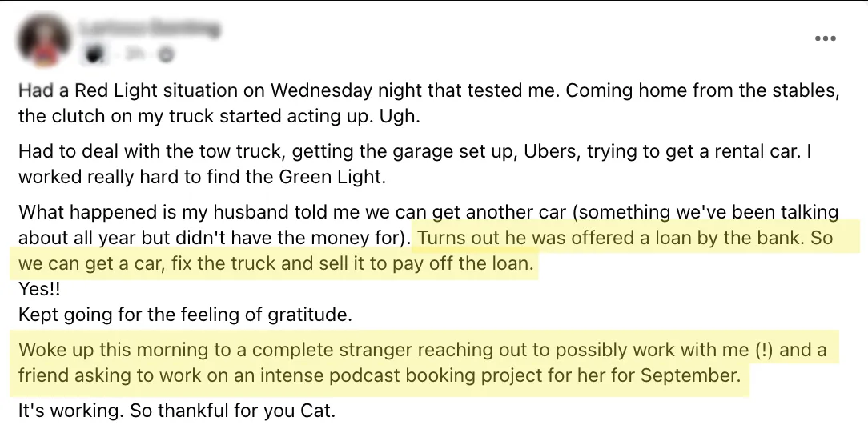Click the 'Yes!!' line
This screenshot has width=868, height=437.
(39, 289)
